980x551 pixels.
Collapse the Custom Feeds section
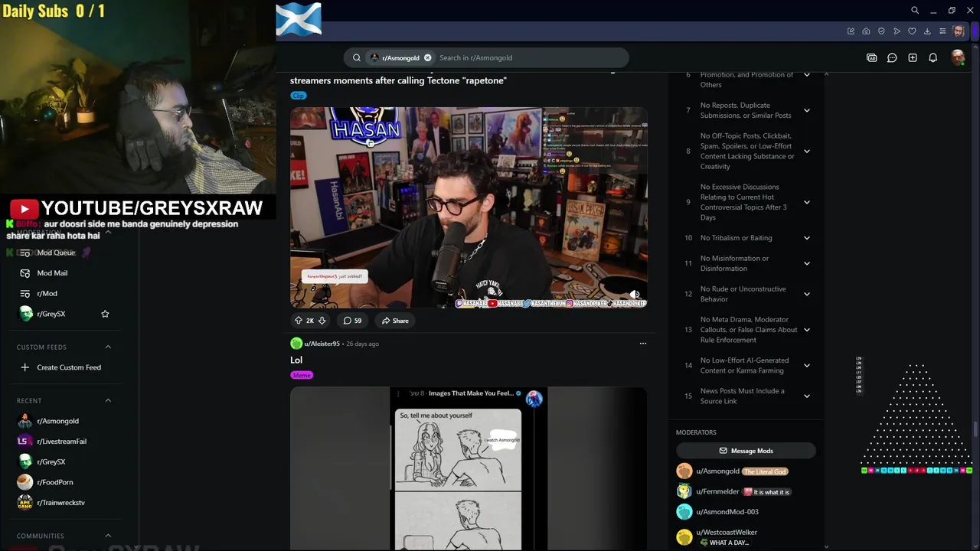(108, 347)
